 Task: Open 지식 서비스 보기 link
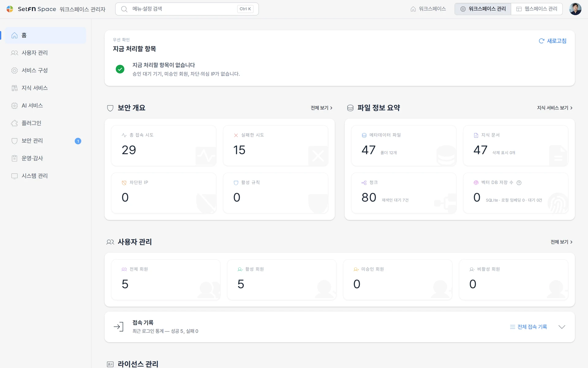click(x=555, y=108)
